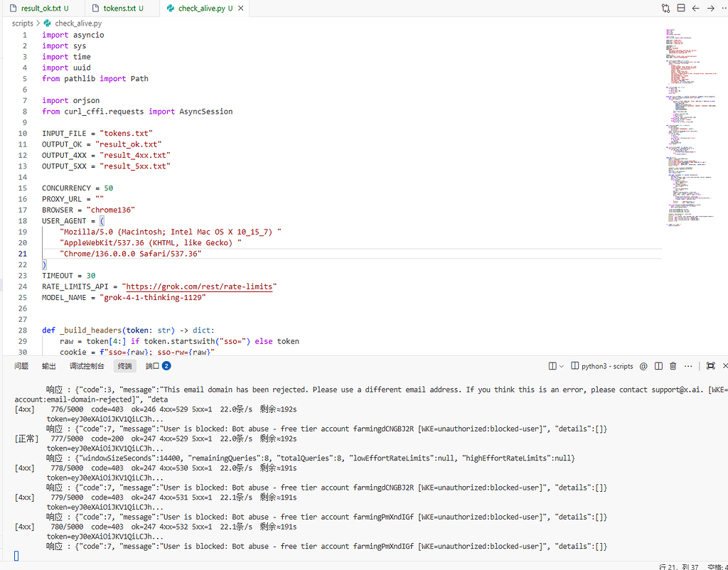Navigate back with the left arrow
Screen dimensions: 728x570
(695, 9)
